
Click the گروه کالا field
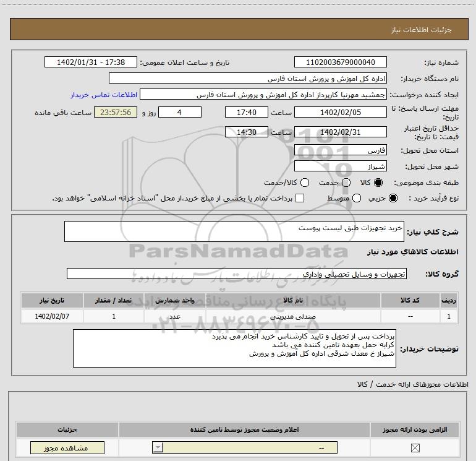pos(237,274)
